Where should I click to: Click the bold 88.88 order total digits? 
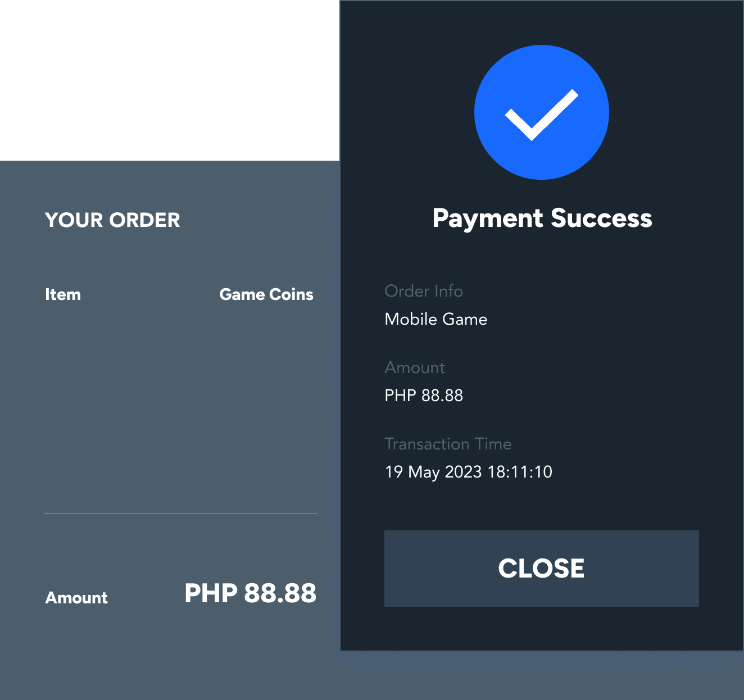coord(280,593)
